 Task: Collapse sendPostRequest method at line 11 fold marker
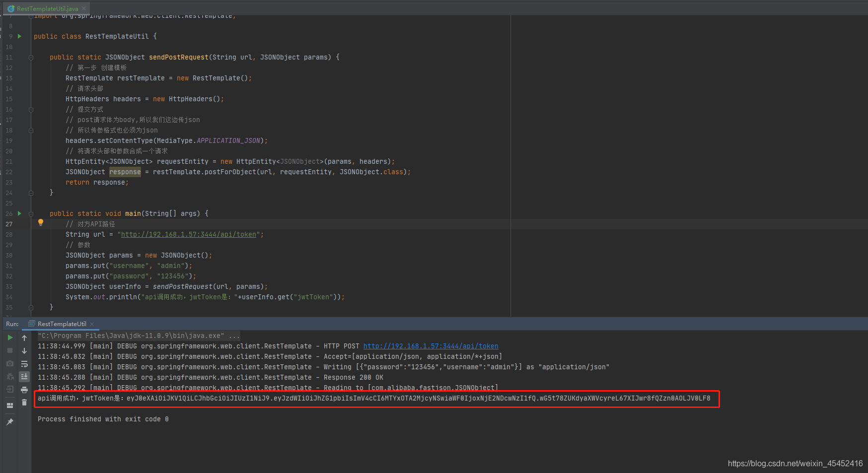(31, 58)
